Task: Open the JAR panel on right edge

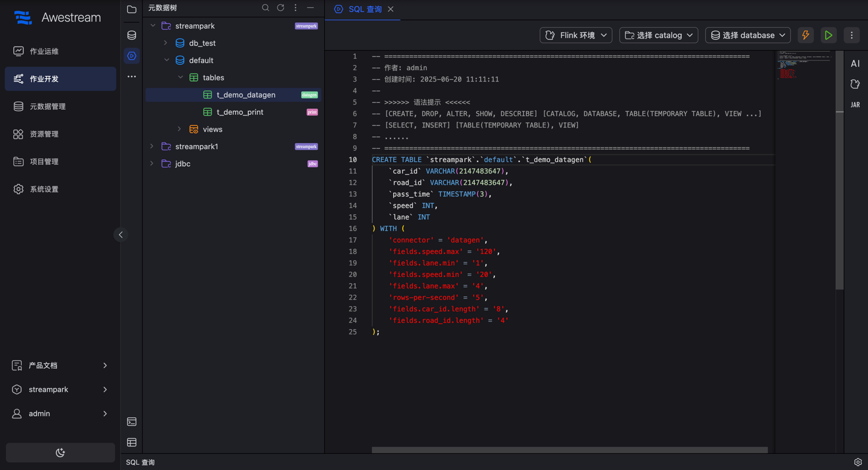Action: (855, 105)
